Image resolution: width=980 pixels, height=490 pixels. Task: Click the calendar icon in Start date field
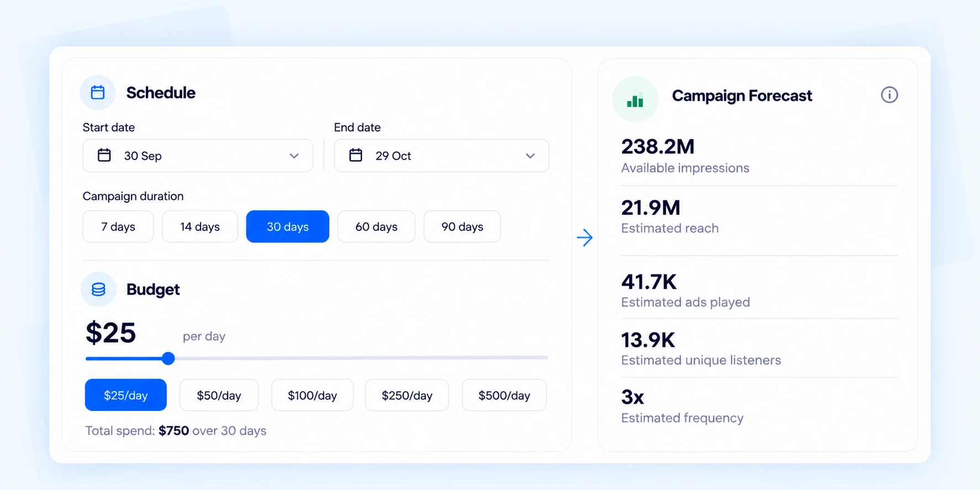(x=104, y=155)
